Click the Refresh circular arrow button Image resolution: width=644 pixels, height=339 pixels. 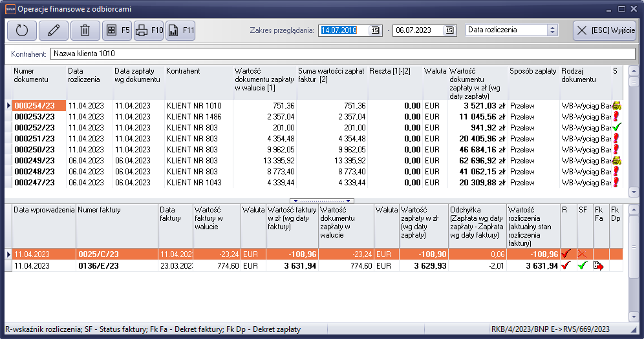[21, 30]
